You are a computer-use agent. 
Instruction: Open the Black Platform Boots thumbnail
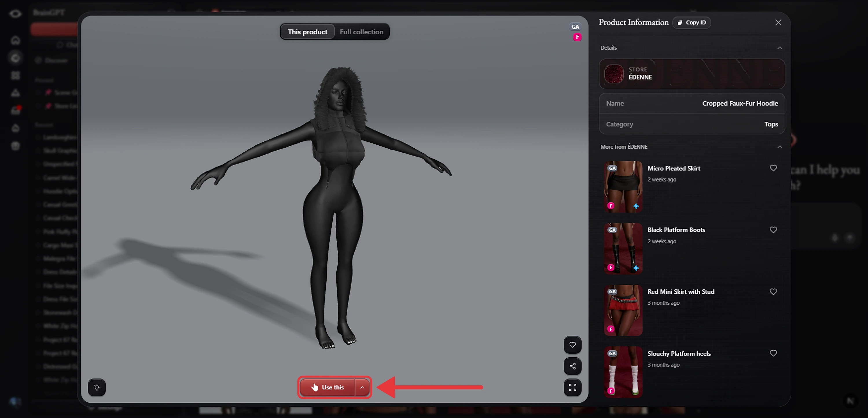(x=623, y=248)
